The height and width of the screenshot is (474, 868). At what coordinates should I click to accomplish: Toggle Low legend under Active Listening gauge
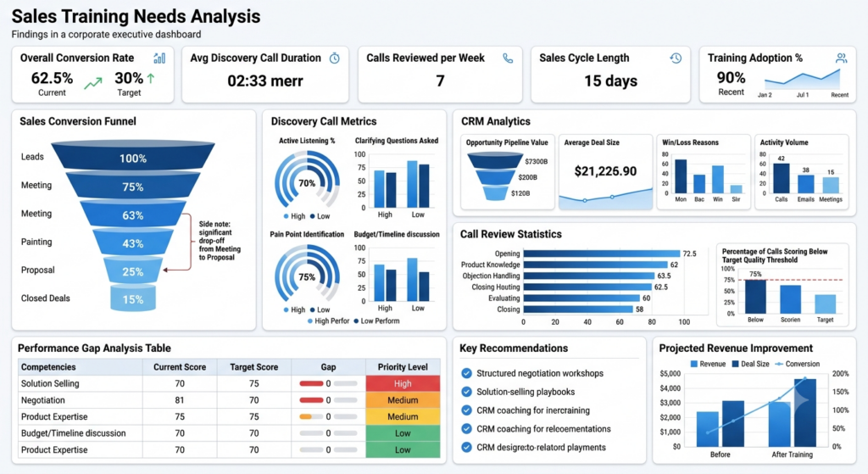pyautogui.click(x=320, y=216)
